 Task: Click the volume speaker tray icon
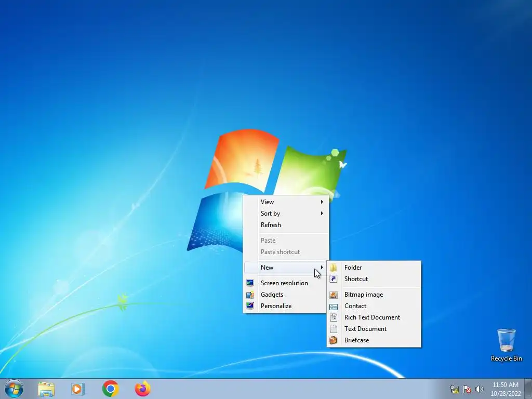(479, 389)
